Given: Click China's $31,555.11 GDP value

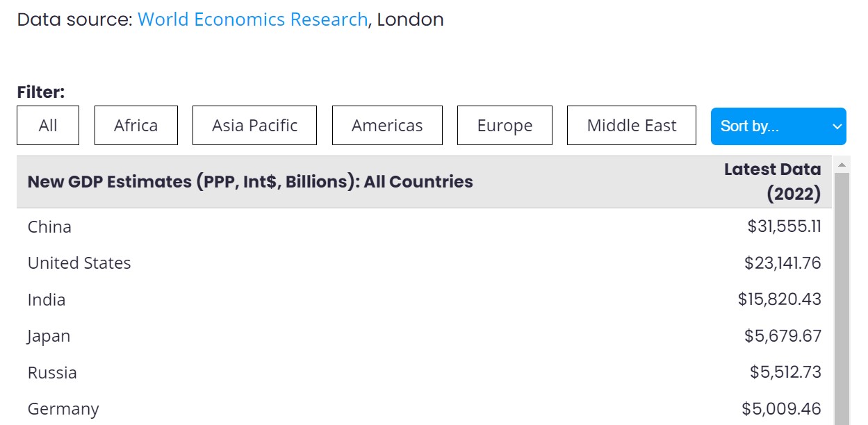Looking at the screenshot, I should [x=784, y=226].
